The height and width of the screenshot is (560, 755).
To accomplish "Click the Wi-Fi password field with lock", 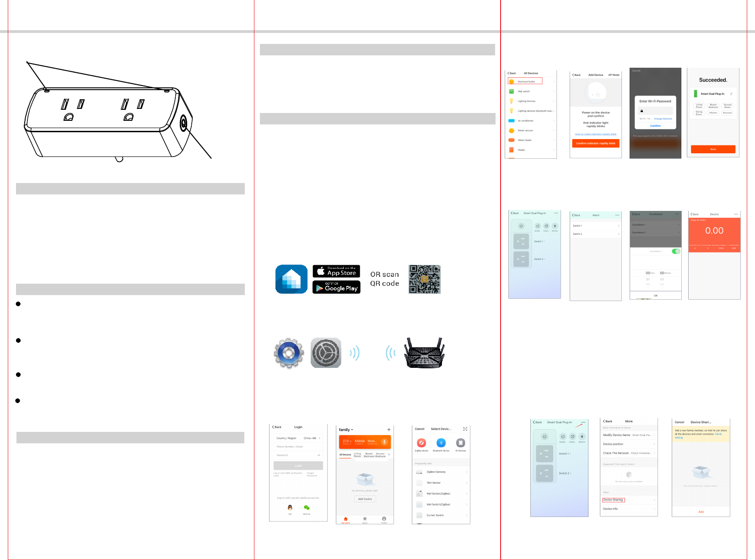I will point(655,111).
